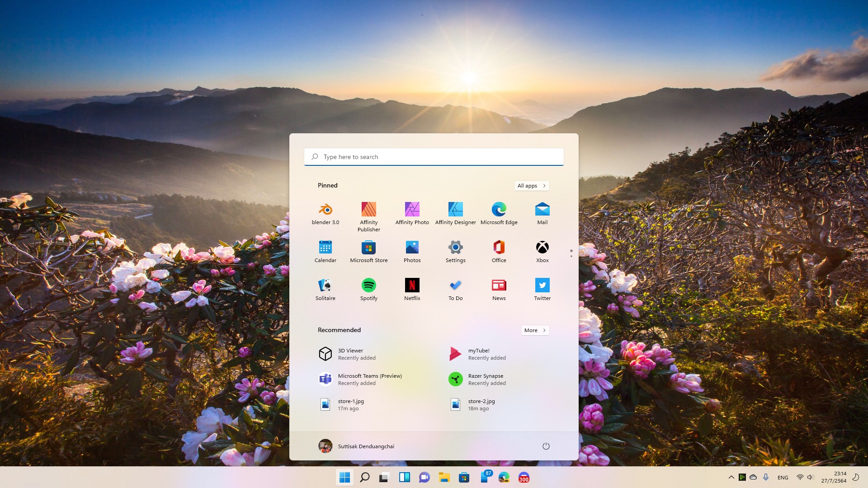Launch Twitter

tap(542, 290)
